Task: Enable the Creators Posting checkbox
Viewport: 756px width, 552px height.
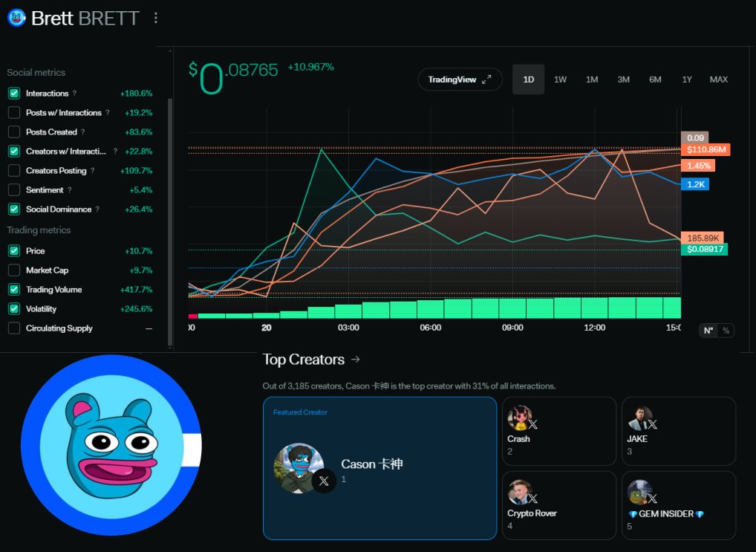Action: tap(14, 171)
